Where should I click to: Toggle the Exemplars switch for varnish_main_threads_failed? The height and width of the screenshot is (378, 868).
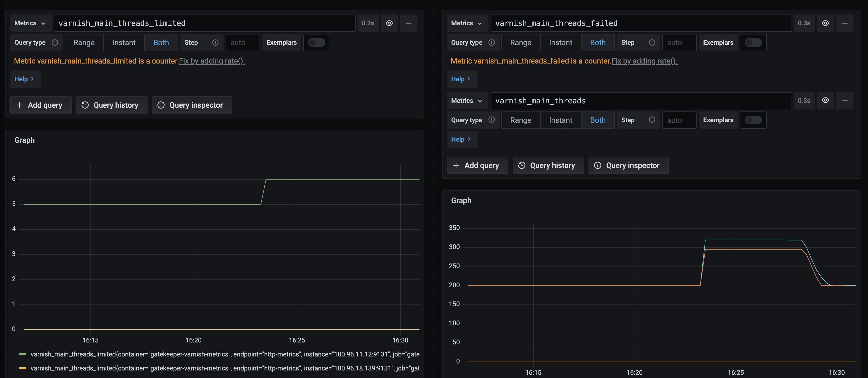click(x=753, y=43)
